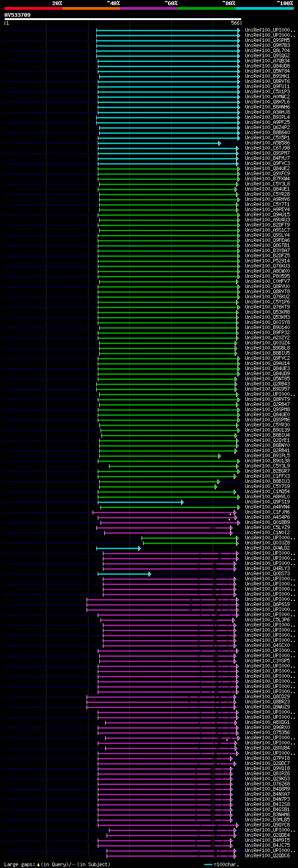Open hit UniRef100_C0HFV7
298x868 pixels.
(x=267, y=282)
